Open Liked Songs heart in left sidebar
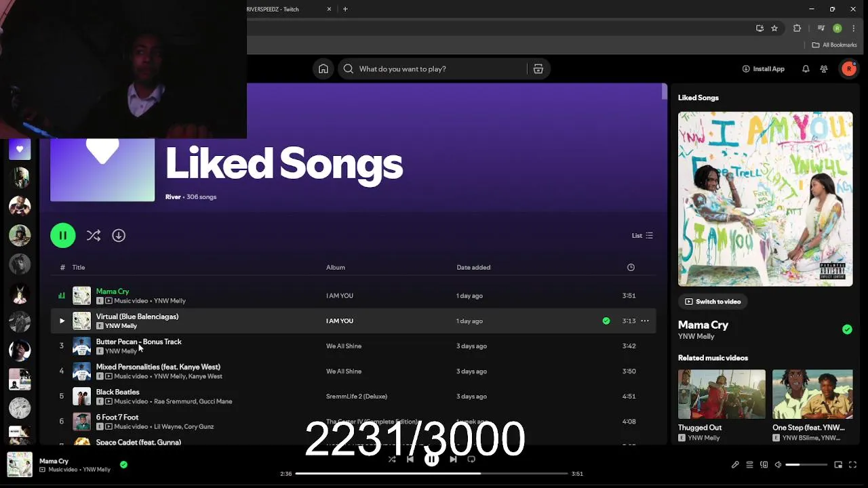 coord(20,149)
